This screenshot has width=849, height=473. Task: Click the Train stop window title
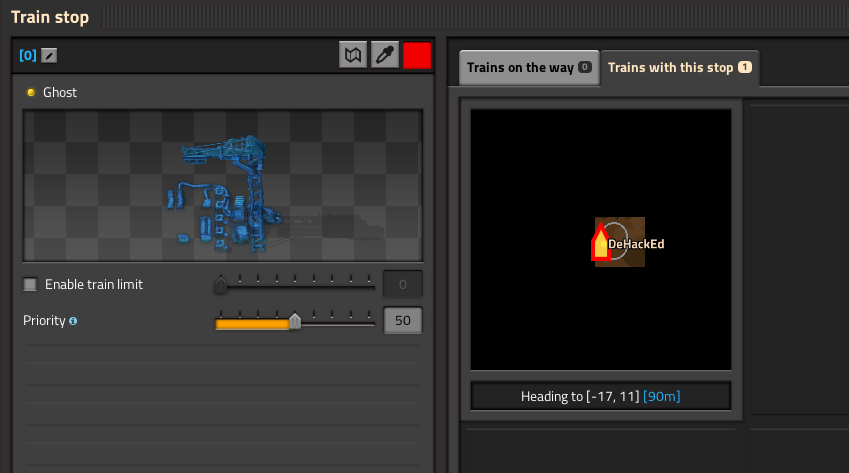coord(50,17)
